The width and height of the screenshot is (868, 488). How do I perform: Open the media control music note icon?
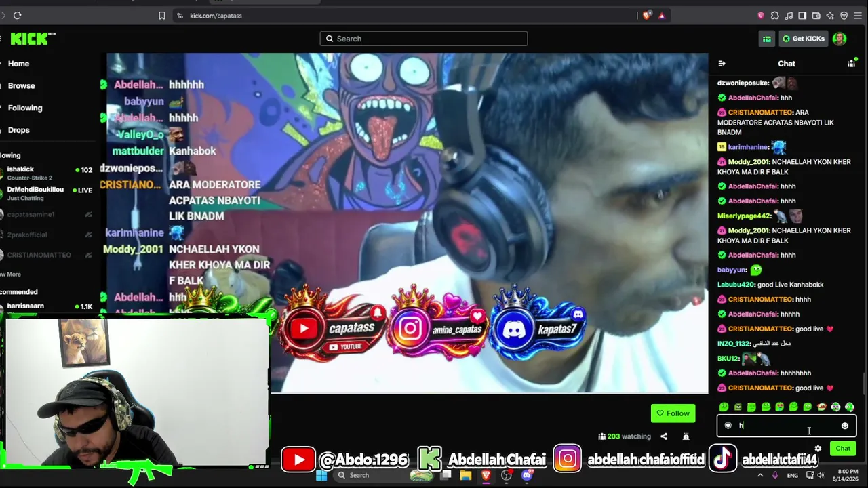pos(789,16)
